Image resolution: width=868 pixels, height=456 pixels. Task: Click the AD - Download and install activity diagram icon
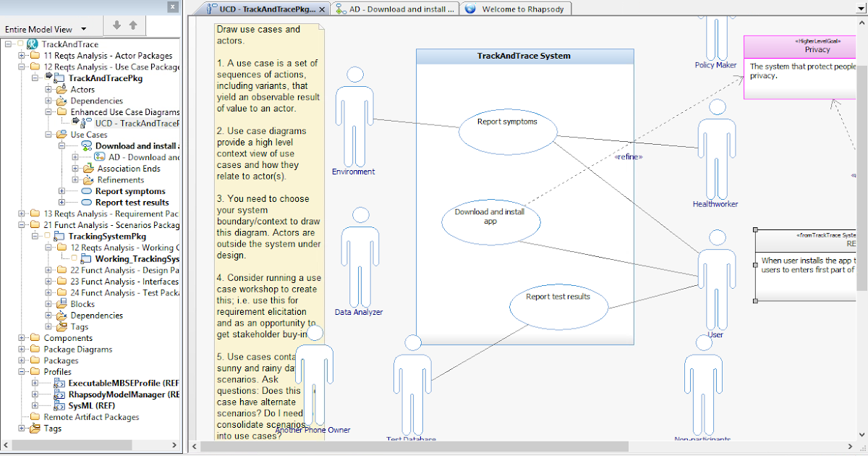98,157
